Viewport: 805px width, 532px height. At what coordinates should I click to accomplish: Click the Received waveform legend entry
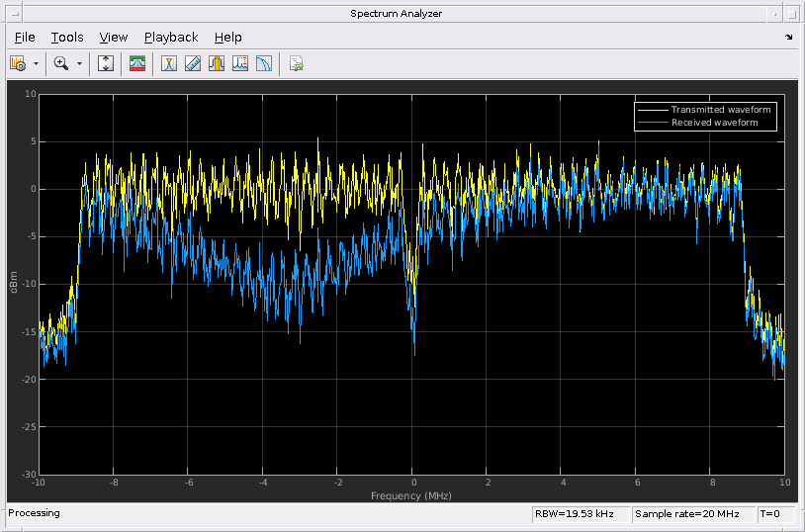[714, 123]
